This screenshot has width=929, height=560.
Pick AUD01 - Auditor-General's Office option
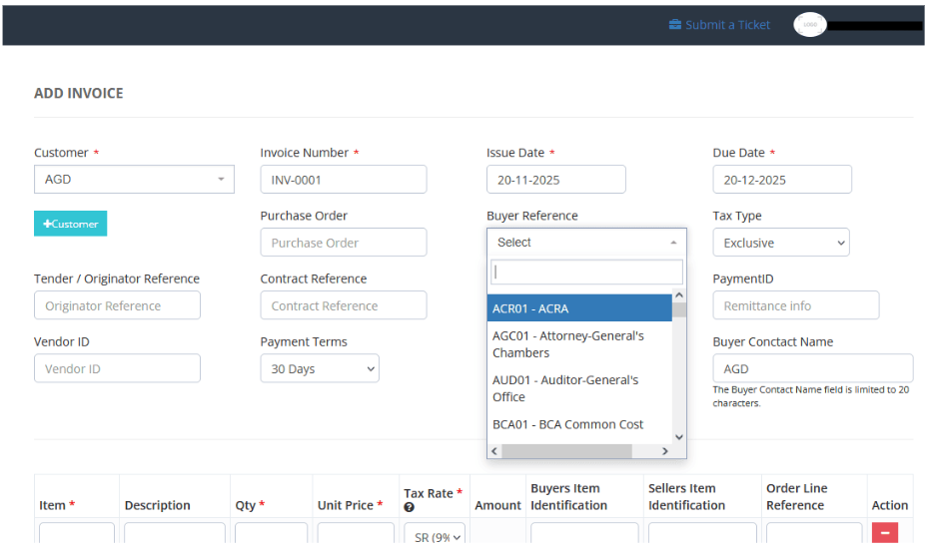pos(579,388)
